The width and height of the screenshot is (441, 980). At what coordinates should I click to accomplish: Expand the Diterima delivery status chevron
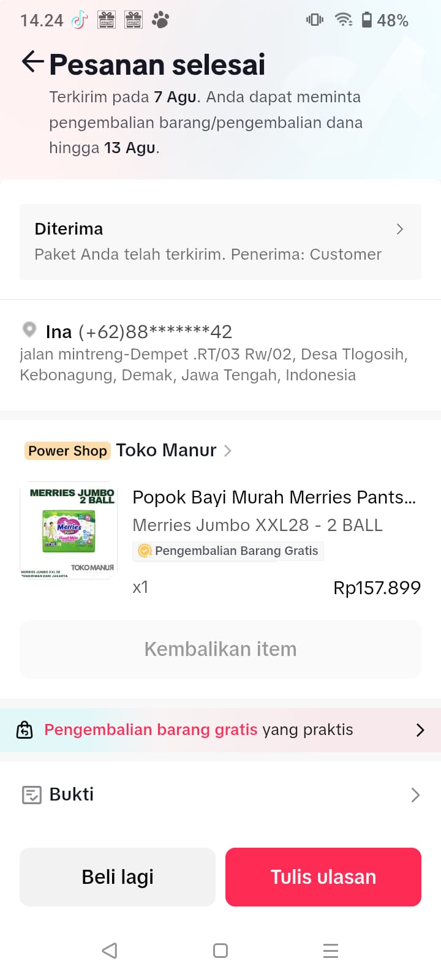pyautogui.click(x=399, y=229)
